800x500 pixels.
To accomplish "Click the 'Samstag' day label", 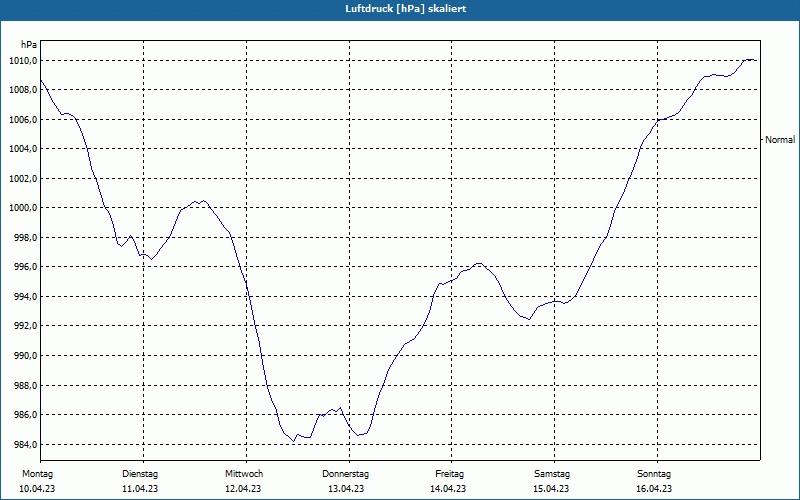I will [x=552, y=474].
